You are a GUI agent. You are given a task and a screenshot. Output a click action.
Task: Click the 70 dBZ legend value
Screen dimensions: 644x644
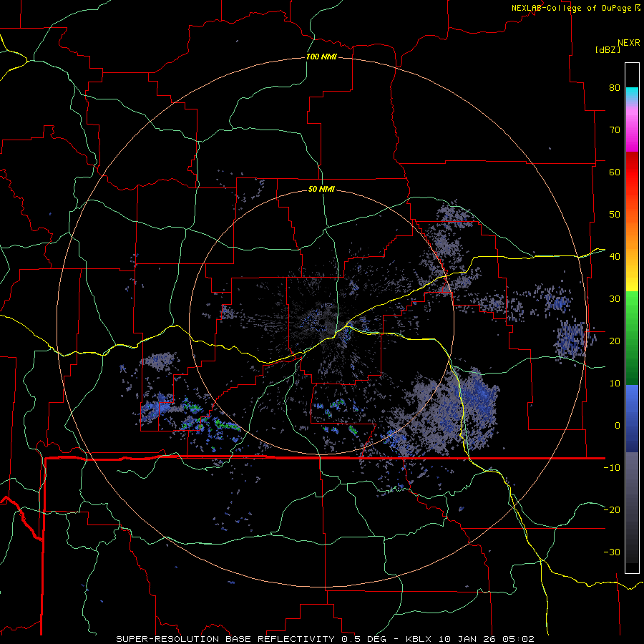click(615, 130)
